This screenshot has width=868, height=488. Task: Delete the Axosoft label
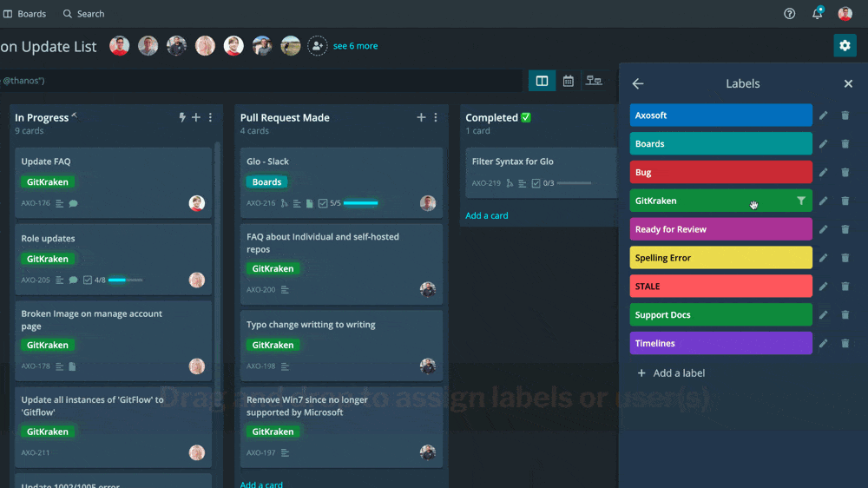845,115
